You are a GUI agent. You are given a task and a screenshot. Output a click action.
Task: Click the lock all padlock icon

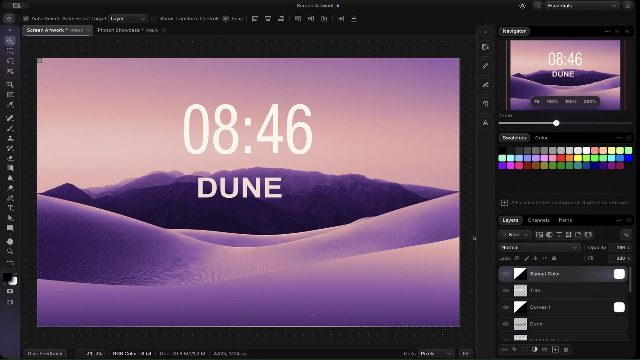click(x=554, y=258)
